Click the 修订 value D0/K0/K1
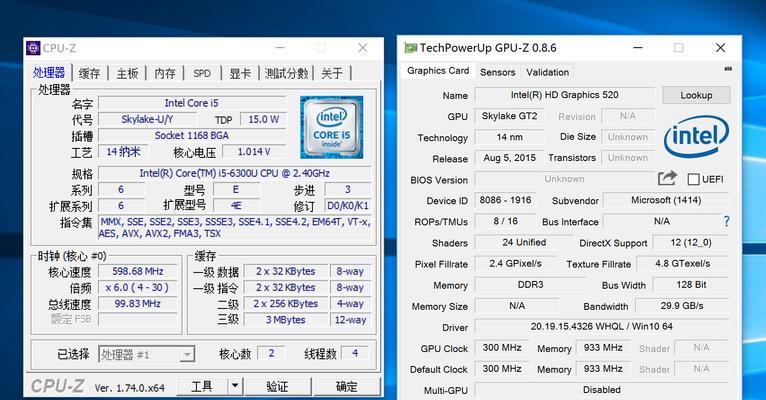The height and width of the screenshot is (400, 766). click(348, 206)
